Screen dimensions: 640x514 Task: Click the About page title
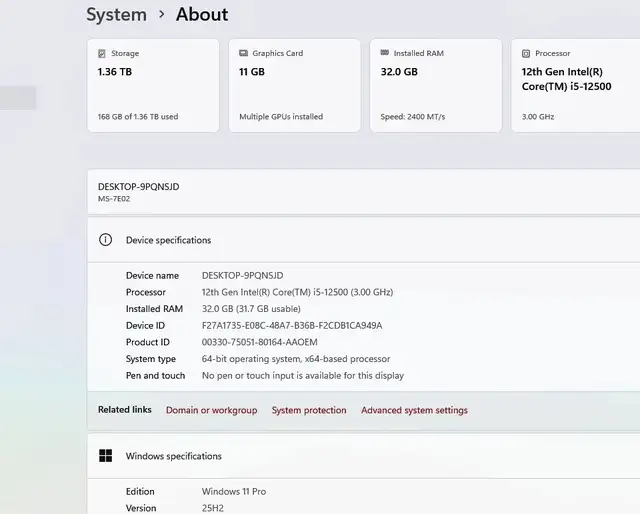[202, 15]
